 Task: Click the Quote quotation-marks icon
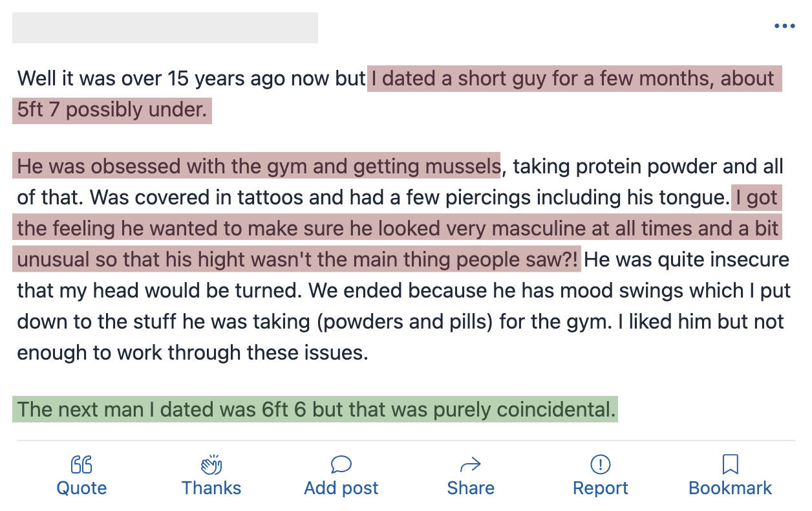coord(81,464)
